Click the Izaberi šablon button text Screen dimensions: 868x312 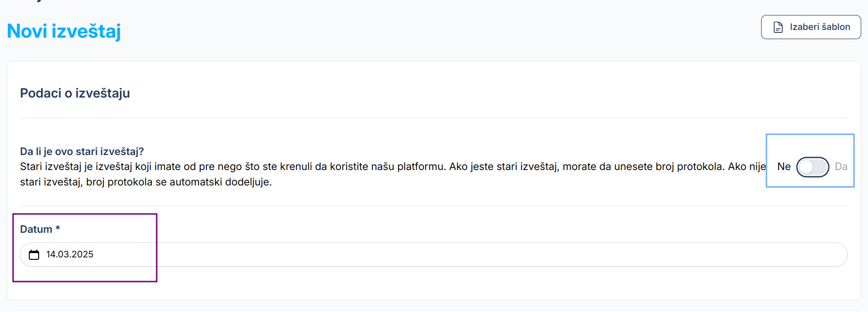click(820, 27)
